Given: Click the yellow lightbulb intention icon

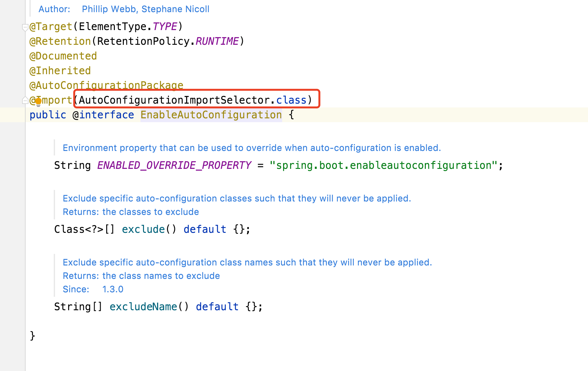Looking at the screenshot, I should coord(38,102).
